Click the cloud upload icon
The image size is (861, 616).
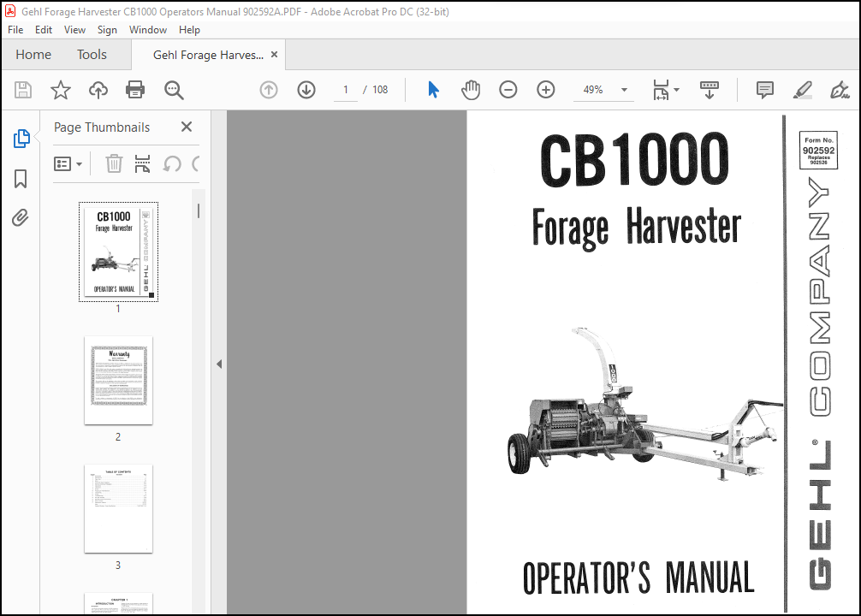pos(98,90)
